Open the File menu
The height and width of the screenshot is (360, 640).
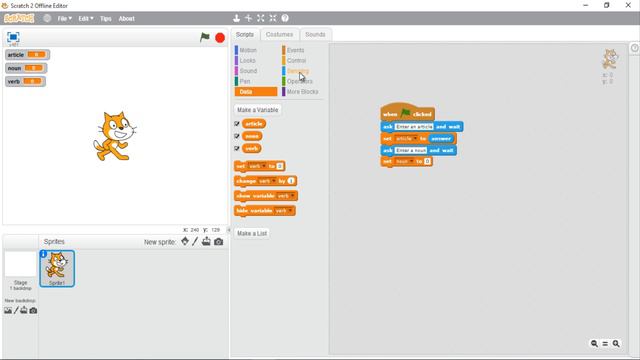64,18
